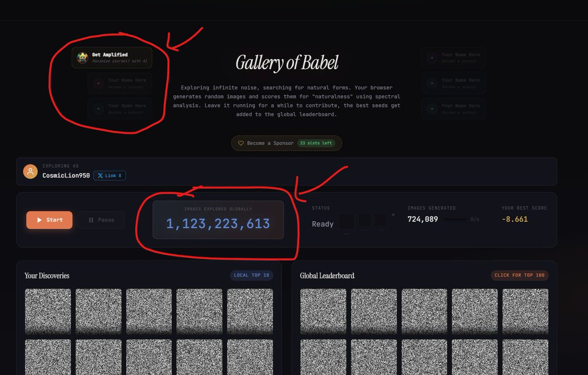The height and width of the screenshot is (375, 588).
Task: Click the icon in the top-right sponsor slot
Action: [432, 58]
